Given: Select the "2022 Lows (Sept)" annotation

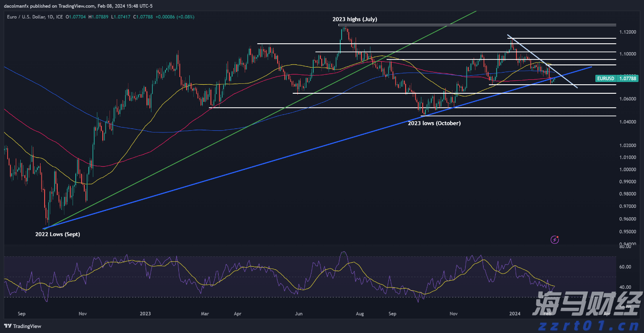Looking at the screenshot, I should [x=57, y=234].
